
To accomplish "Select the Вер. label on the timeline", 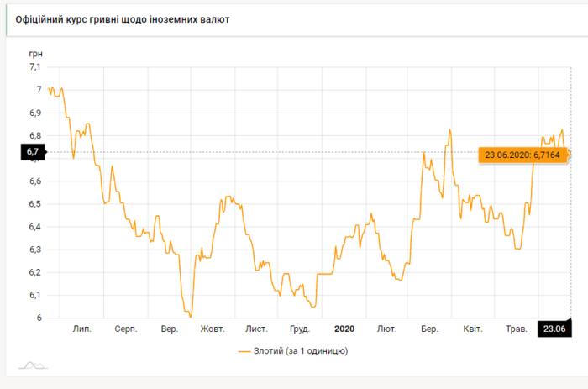I will click(x=169, y=329).
